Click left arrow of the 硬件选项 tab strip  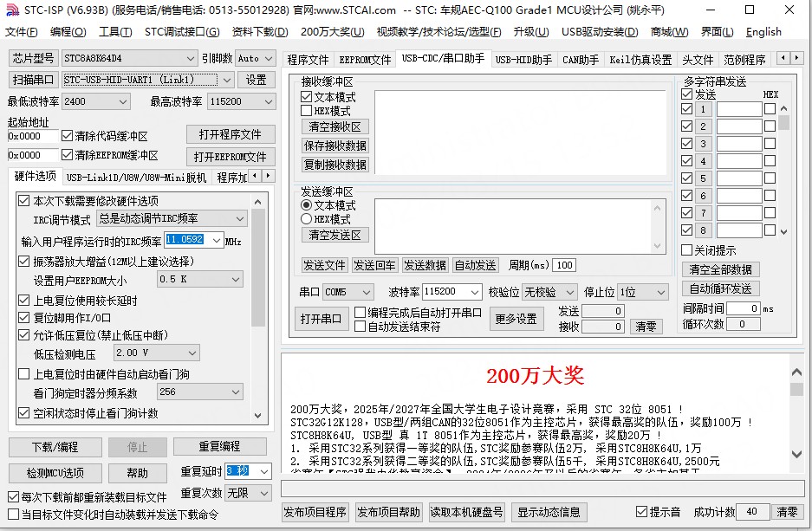[x=255, y=176]
